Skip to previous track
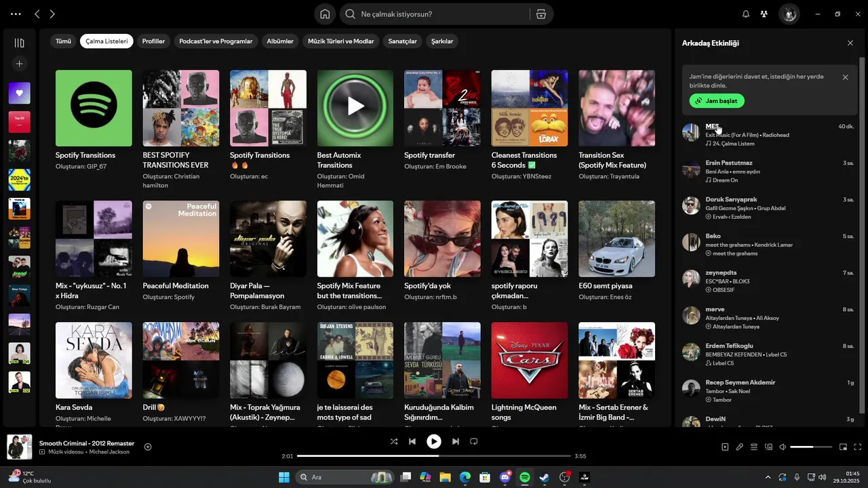The width and height of the screenshot is (868, 488). (x=412, y=441)
